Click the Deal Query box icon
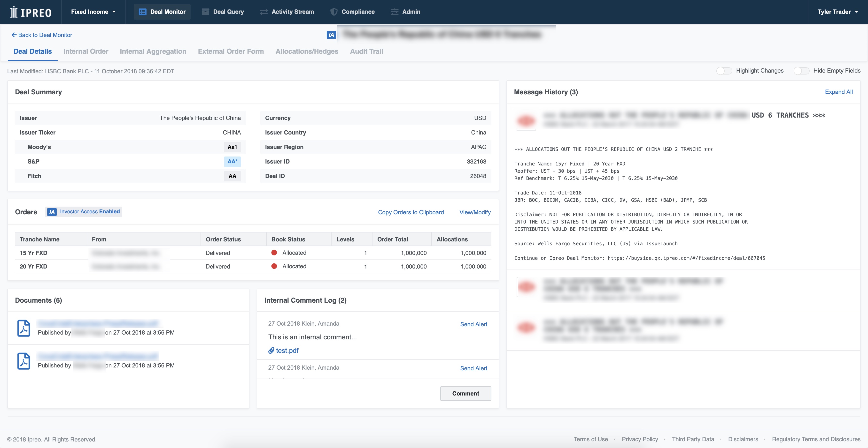 [x=205, y=12]
